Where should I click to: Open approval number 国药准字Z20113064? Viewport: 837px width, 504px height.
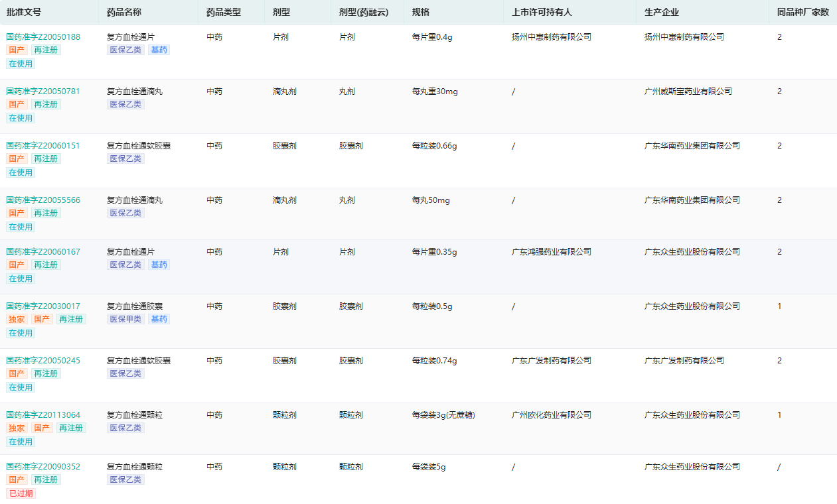coord(43,415)
